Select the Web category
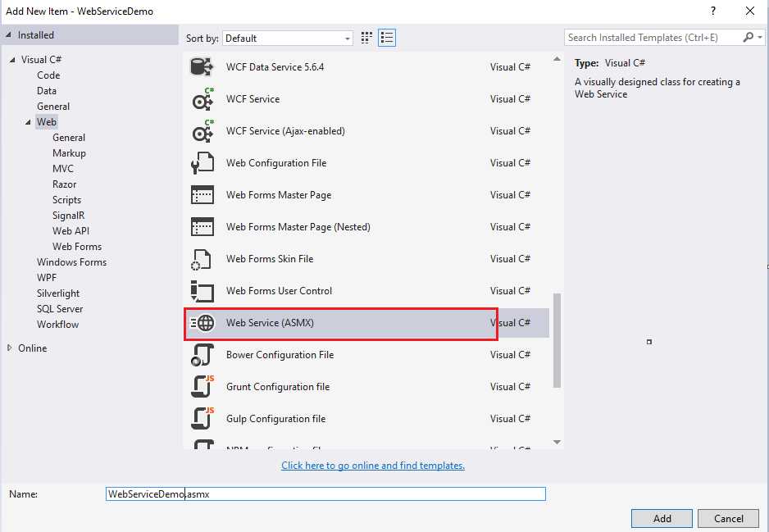Image resolution: width=769 pixels, height=532 pixels. click(47, 122)
